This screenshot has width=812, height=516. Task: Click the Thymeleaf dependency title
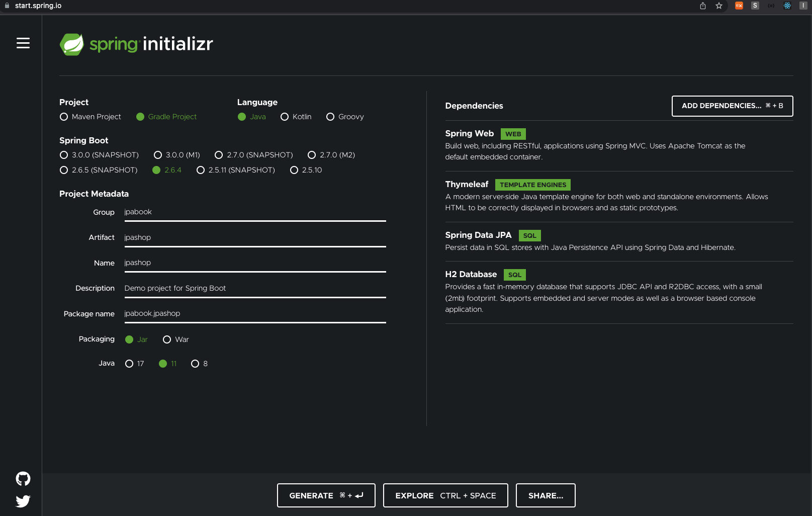tap(467, 184)
